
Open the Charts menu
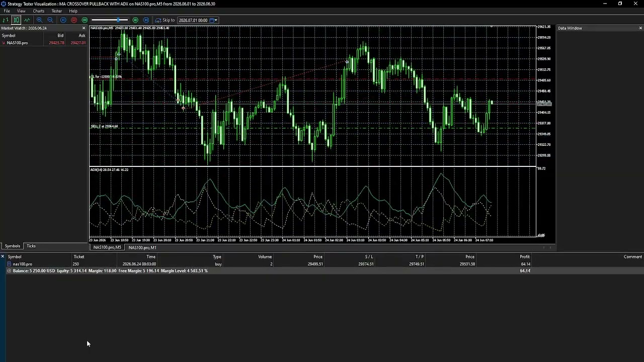point(38,11)
